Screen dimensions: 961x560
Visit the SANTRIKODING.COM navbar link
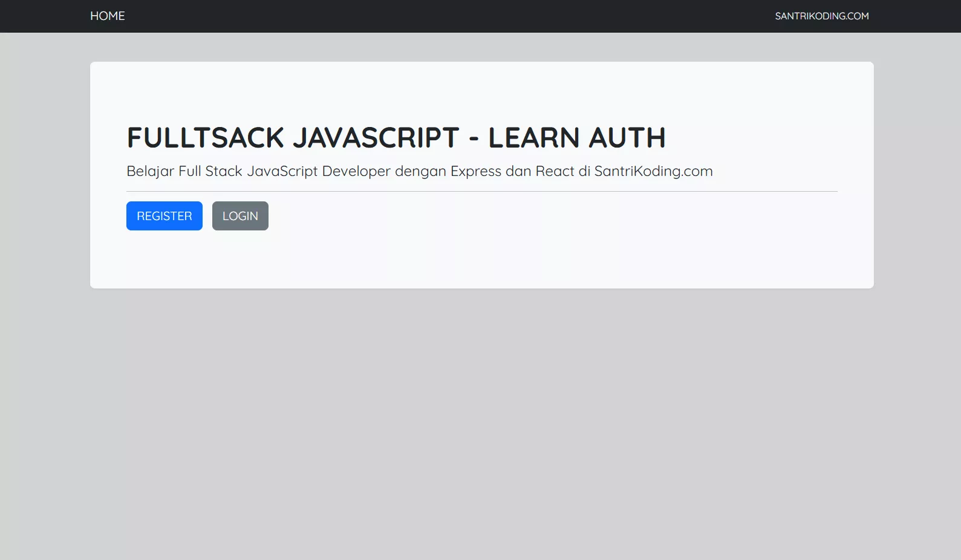[822, 16]
